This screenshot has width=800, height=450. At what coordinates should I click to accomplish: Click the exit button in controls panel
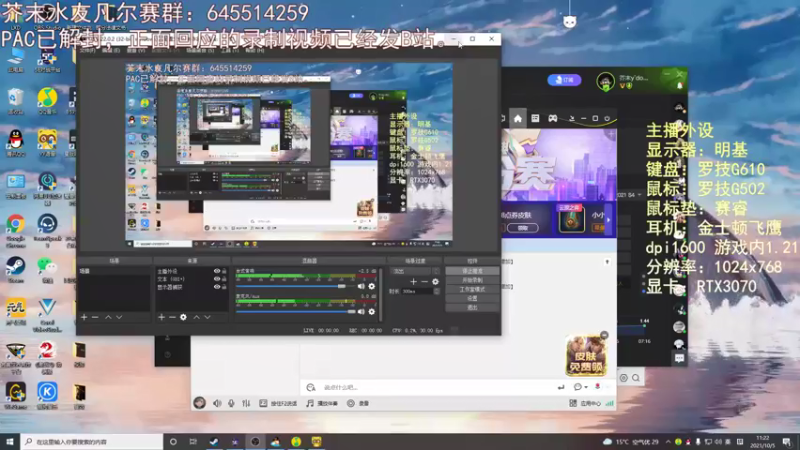[x=472, y=308]
